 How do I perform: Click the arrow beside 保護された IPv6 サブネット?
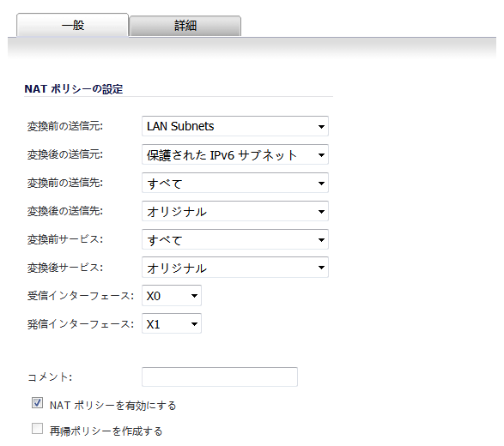pyautogui.click(x=321, y=154)
